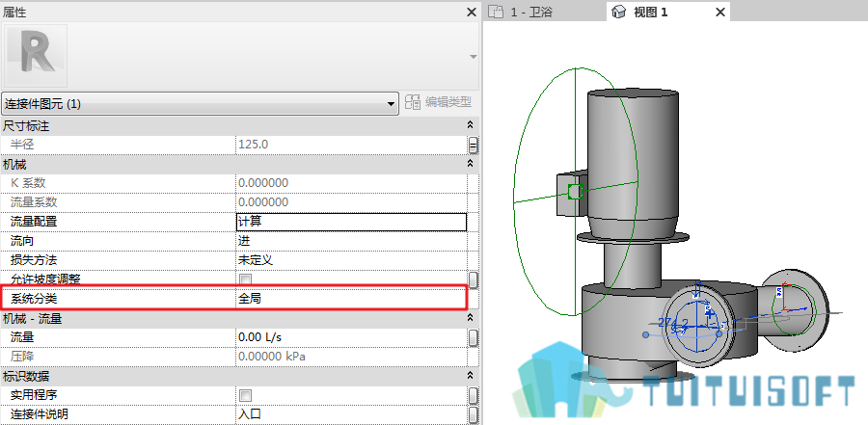
Task: Toggle the 实用程序 checkbox
Action: (245, 395)
